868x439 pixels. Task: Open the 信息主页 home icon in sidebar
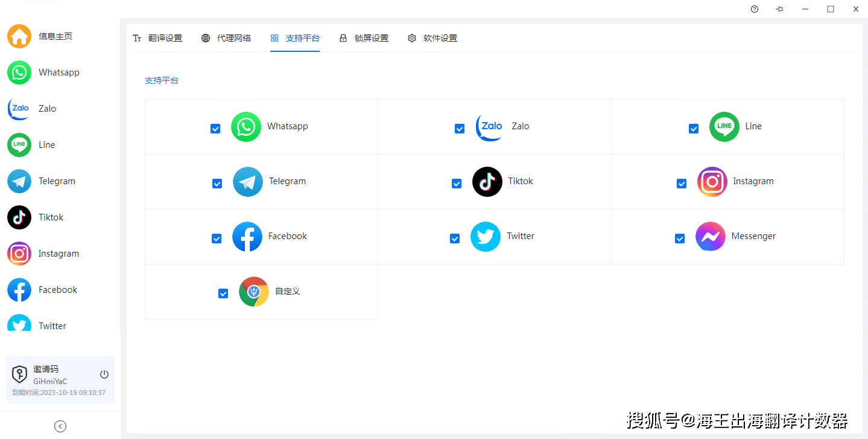point(19,36)
